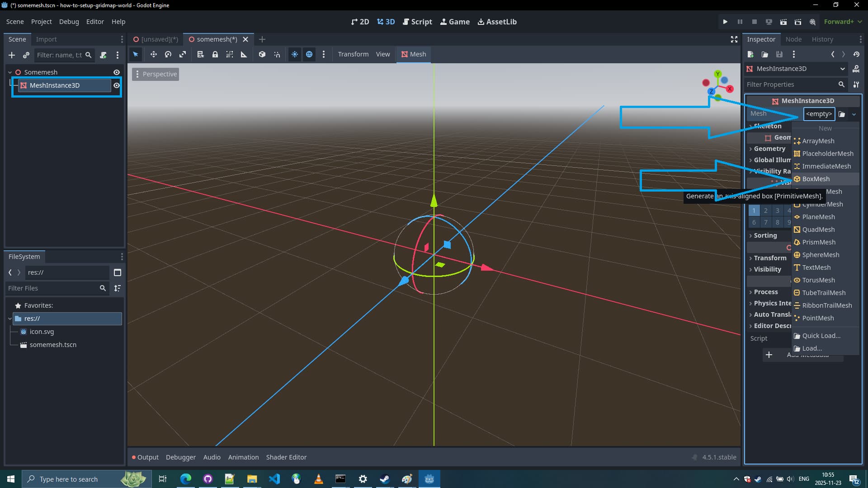
Task: Expand the Transform section in Inspector
Action: tap(769, 258)
